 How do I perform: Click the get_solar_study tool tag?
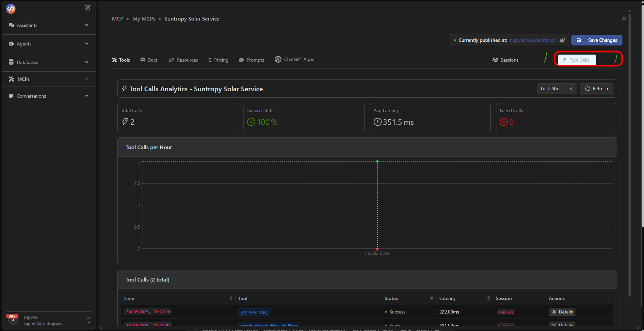255,312
